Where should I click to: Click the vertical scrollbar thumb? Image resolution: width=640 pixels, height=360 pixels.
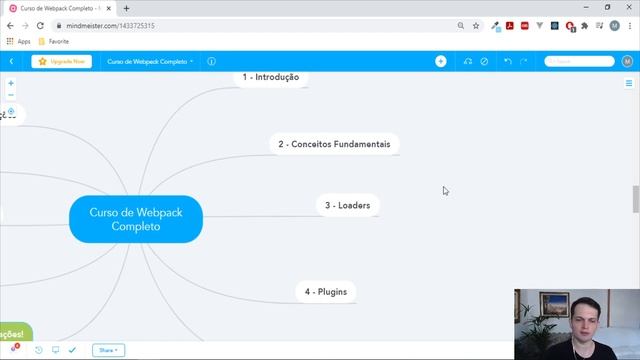pos(636,199)
